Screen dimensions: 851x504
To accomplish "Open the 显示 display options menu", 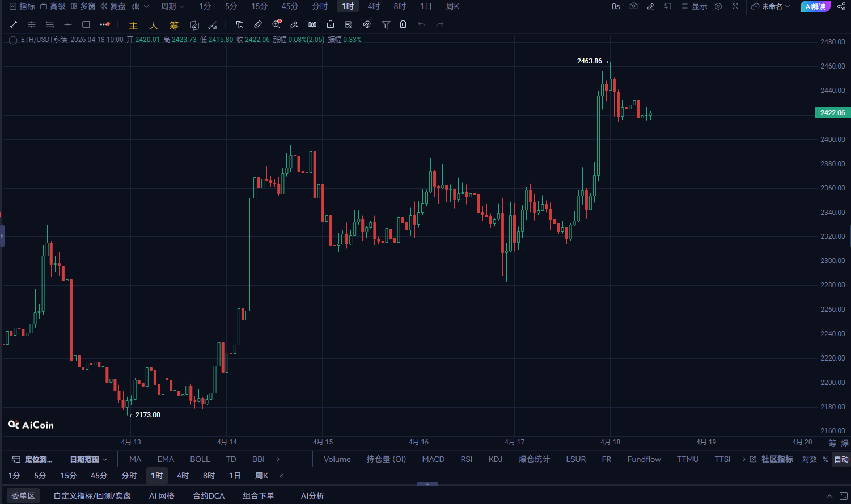I will [695, 6].
